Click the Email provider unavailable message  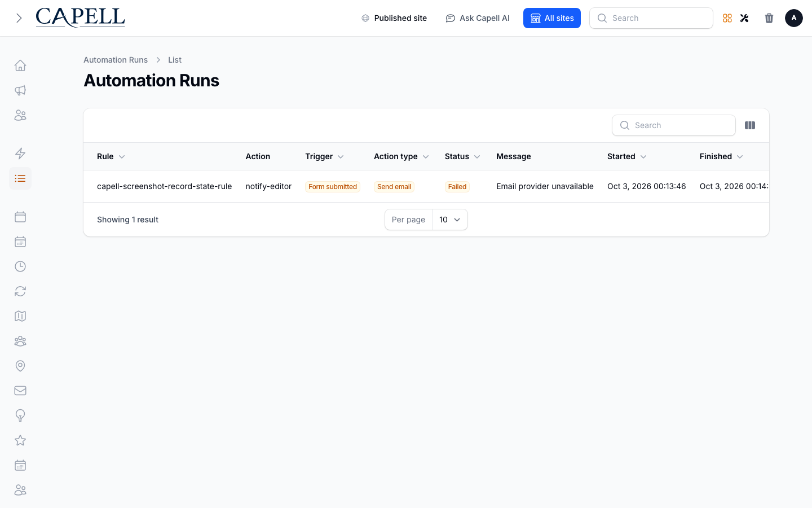tap(545, 186)
